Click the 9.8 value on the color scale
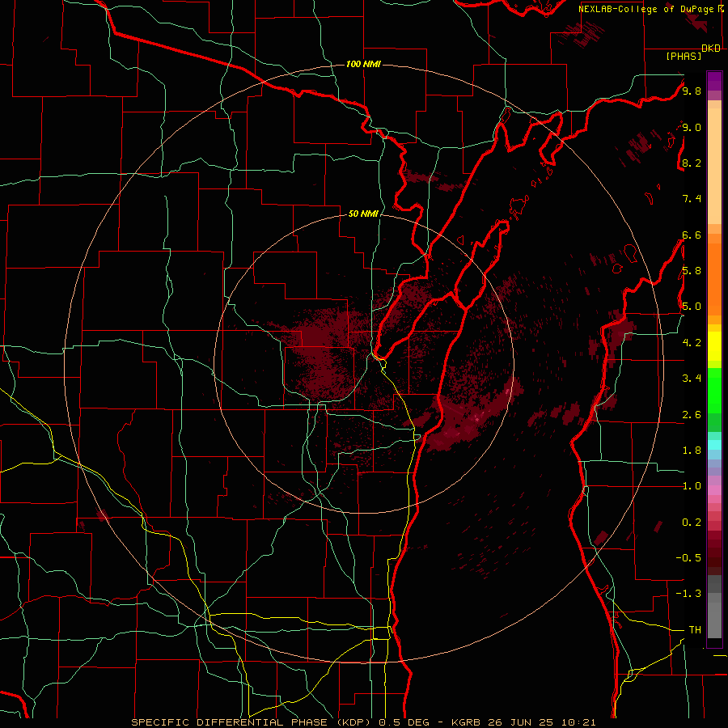 pos(692,91)
